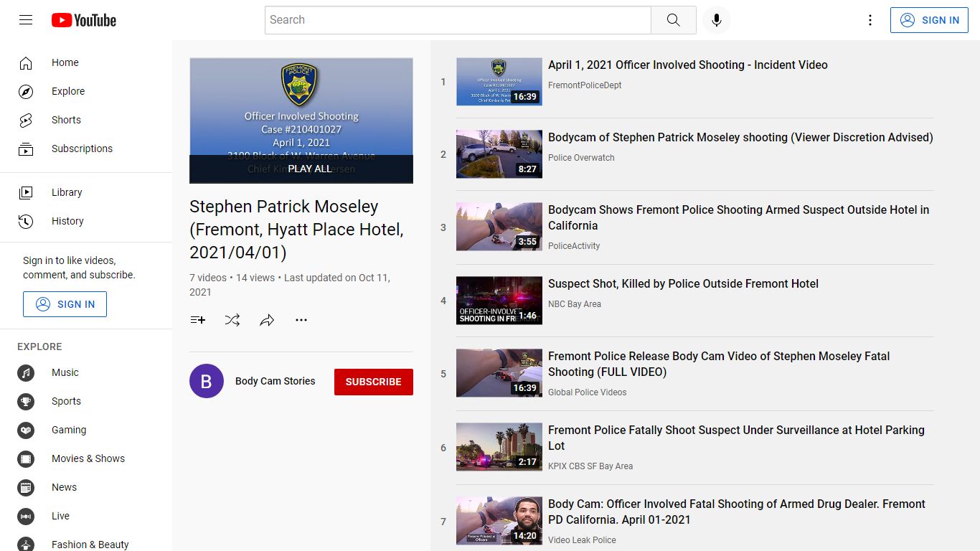This screenshot has height=551, width=980.
Task: Open title 'Fremont Police Release Body Cam Video'
Action: pyautogui.click(x=719, y=364)
